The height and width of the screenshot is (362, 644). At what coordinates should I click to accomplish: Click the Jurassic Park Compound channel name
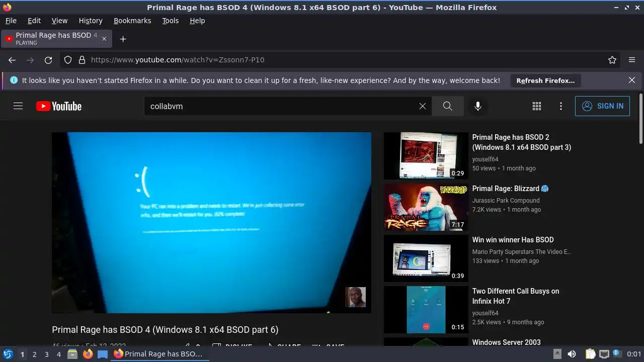click(506, 200)
